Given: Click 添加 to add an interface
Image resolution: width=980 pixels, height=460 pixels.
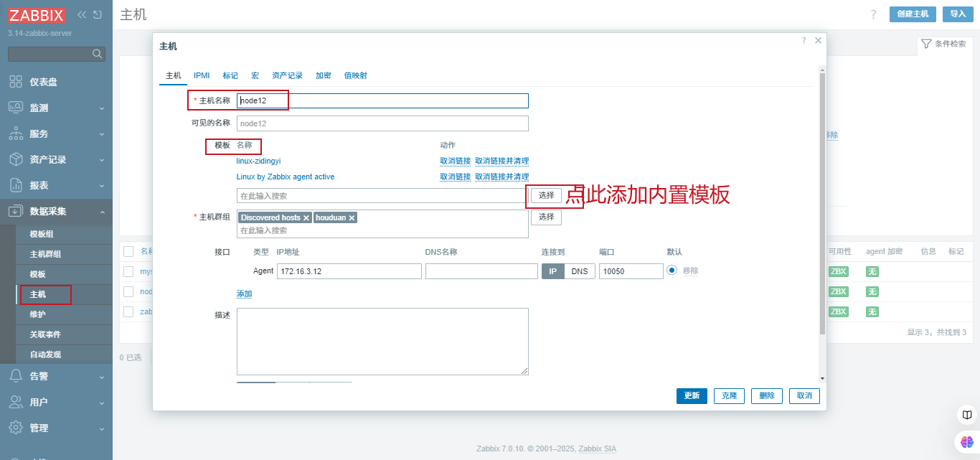Looking at the screenshot, I should point(244,294).
